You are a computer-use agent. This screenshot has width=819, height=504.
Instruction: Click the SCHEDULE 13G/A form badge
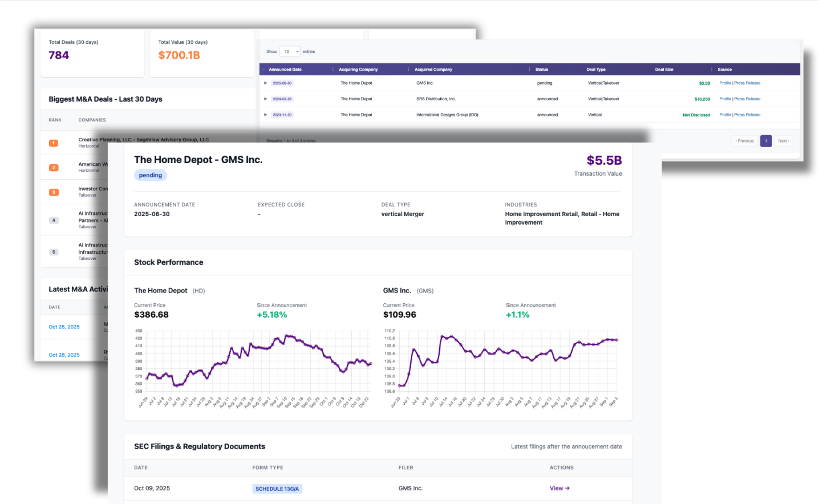(277, 489)
